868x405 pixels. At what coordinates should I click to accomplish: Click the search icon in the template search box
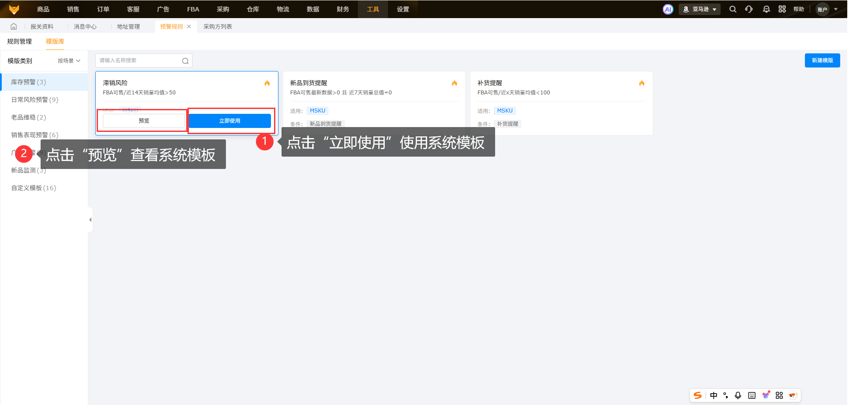point(185,61)
